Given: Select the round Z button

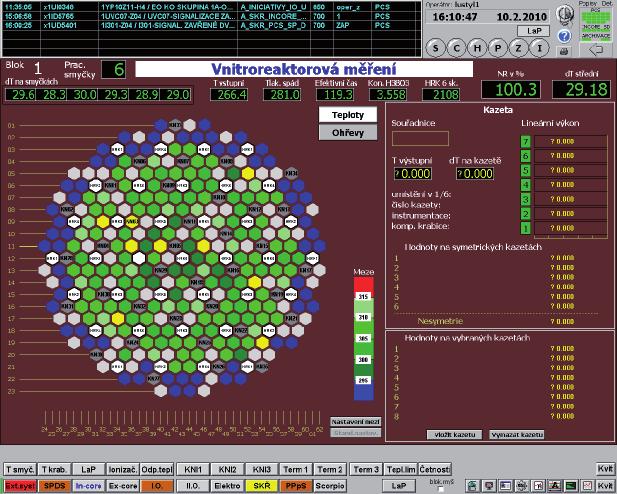Looking at the screenshot, I should click(x=519, y=48).
